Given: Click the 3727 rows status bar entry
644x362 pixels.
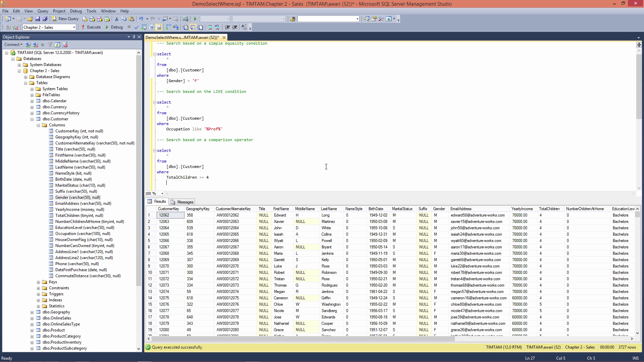Looking at the screenshot, I should click(627, 347).
